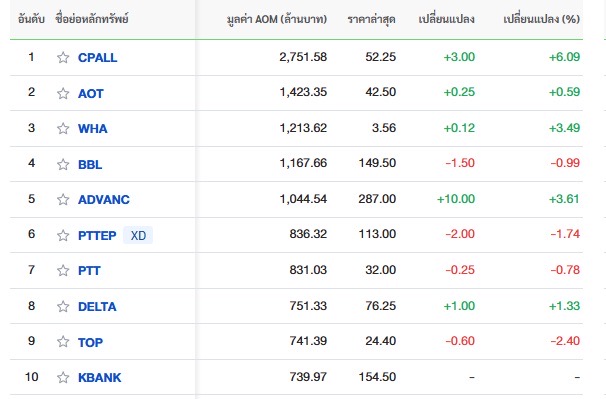This screenshot has height=399, width=606.
Task: Open the AOT stock page
Action: coord(91,94)
